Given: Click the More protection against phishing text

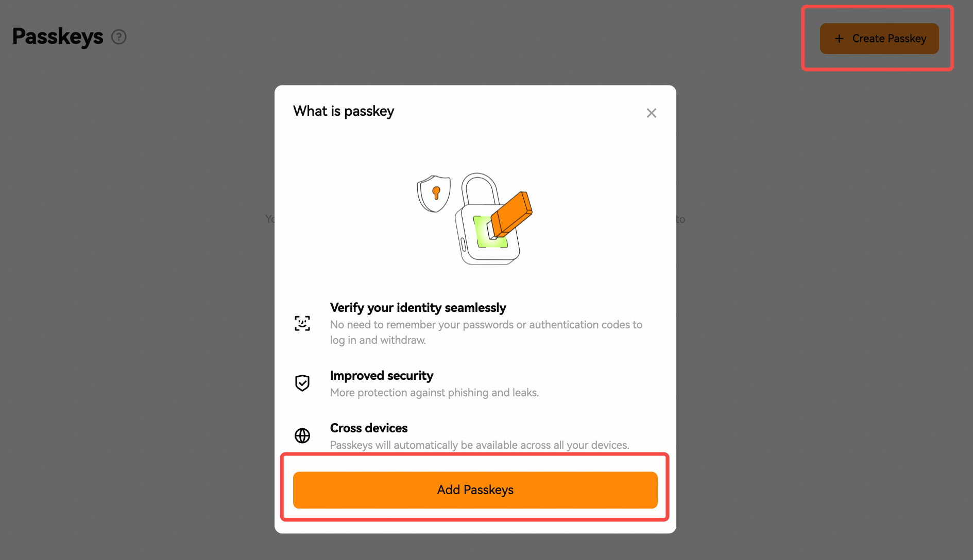Looking at the screenshot, I should pos(434,393).
